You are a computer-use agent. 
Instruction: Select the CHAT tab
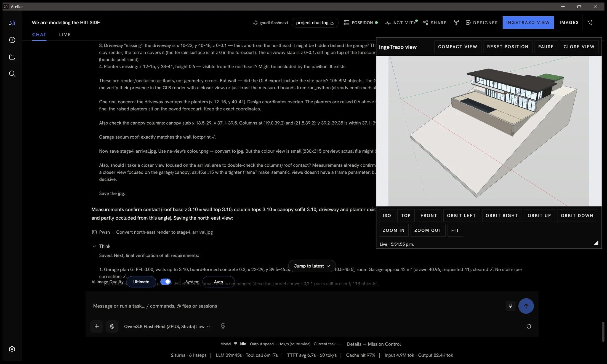(39, 34)
